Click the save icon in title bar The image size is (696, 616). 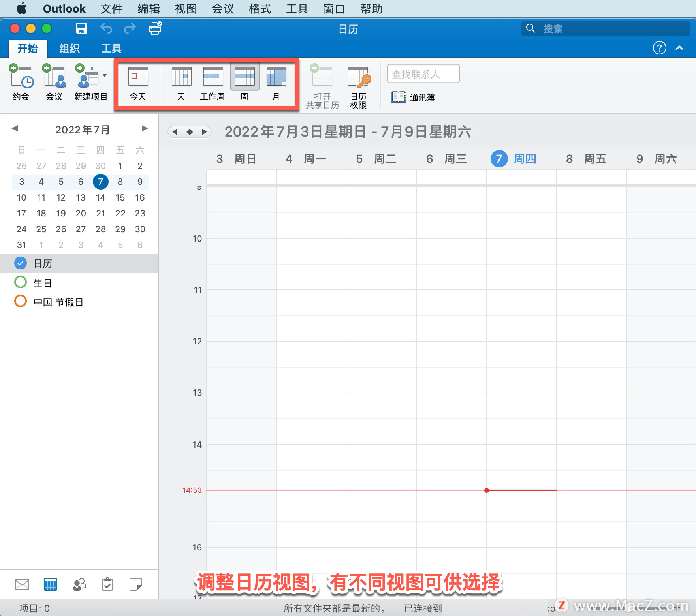click(81, 28)
